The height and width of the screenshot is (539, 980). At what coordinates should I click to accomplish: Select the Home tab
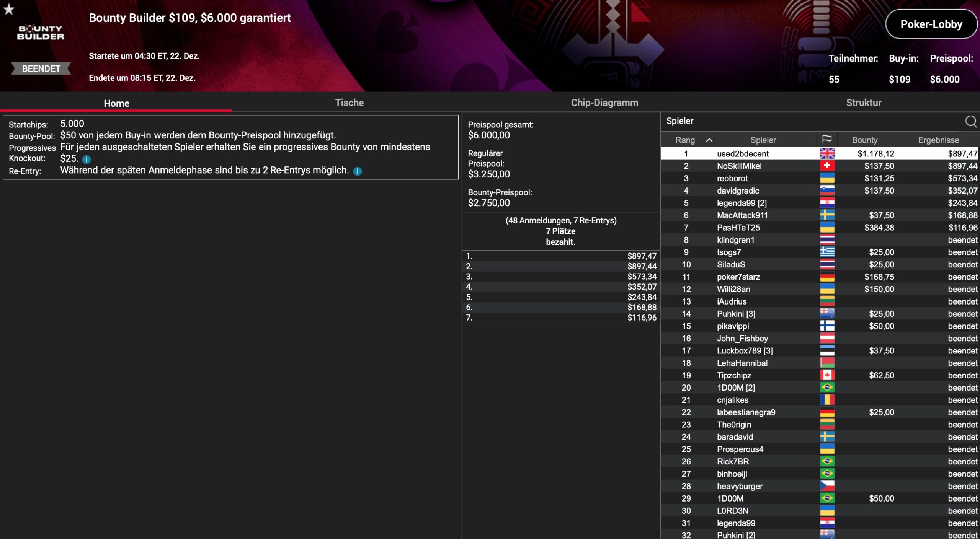[116, 103]
